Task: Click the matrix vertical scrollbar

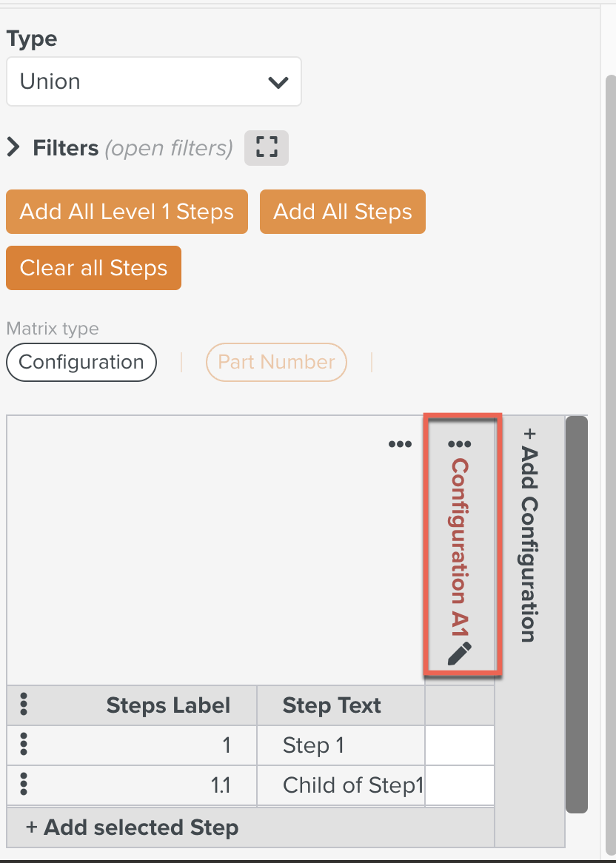Action: click(576, 614)
